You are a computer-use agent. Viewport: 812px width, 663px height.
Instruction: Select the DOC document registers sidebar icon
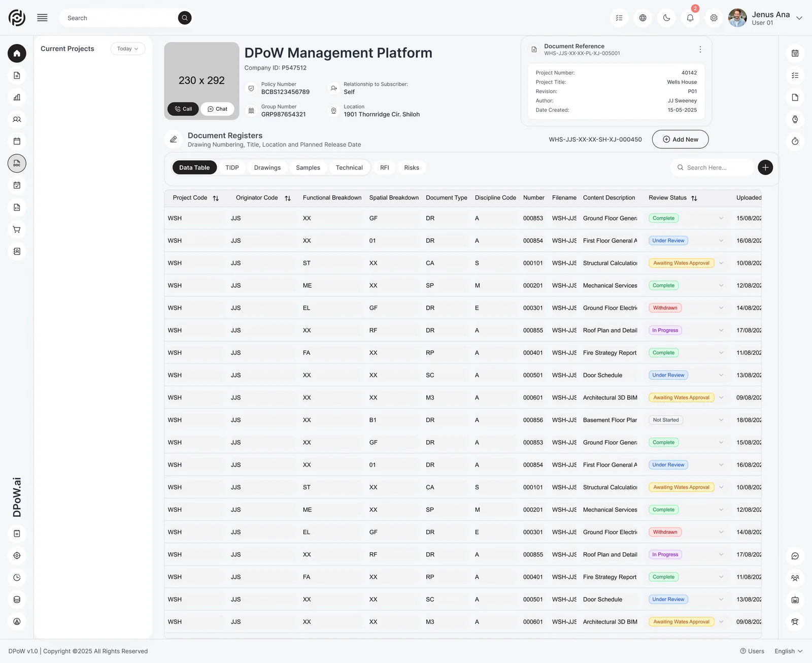click(x=17, y=163)
